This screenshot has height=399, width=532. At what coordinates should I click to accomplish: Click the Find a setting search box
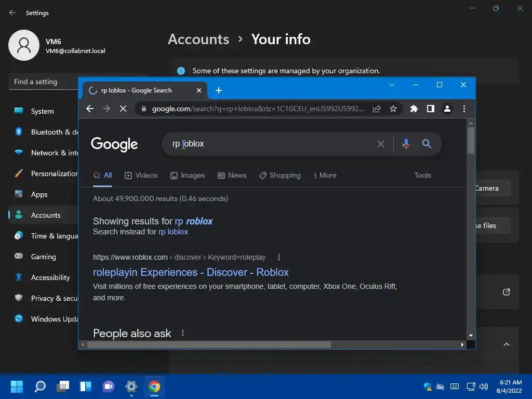pyautogui.click(x=44, y=82)
